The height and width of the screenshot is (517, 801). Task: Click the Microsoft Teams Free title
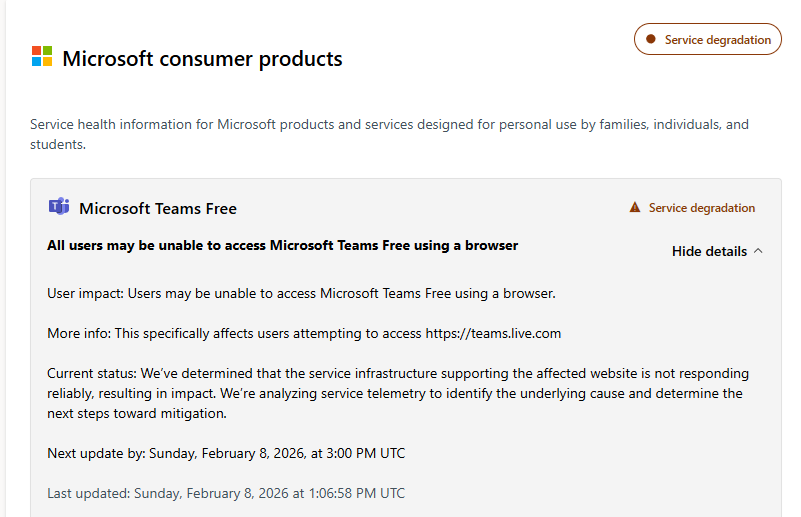click(158, 208)
